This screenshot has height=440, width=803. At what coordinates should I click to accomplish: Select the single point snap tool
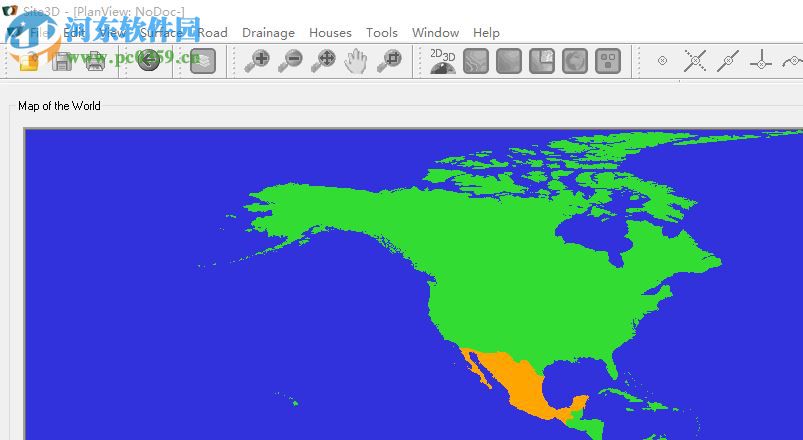[662, 61]
